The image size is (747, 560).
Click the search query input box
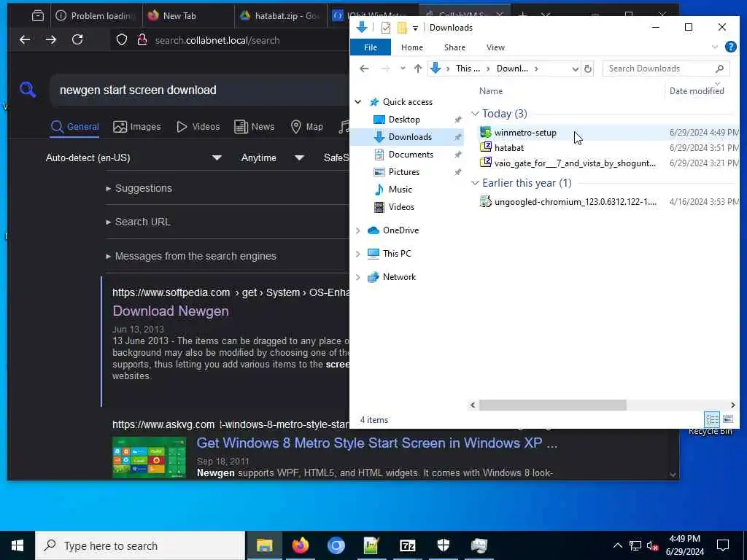pos(200,90)
